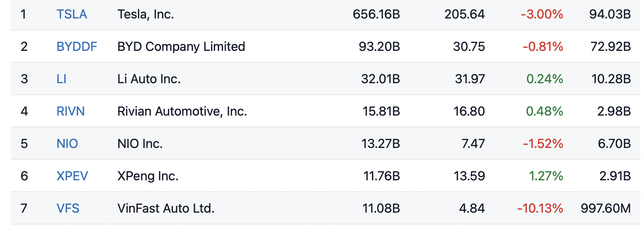The height and width of the screenshot is (228, 644).
Task: Select the 0.48% change for Rivian
Action: [545, 111]
